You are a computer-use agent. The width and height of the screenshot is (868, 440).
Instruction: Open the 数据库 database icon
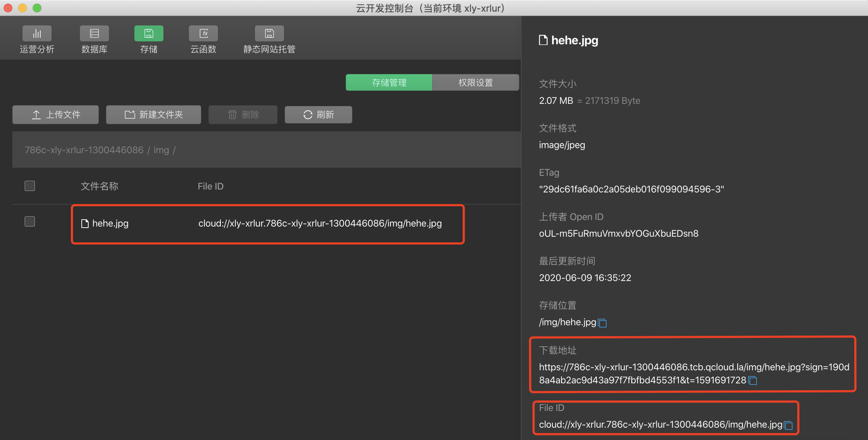[94, 34]
